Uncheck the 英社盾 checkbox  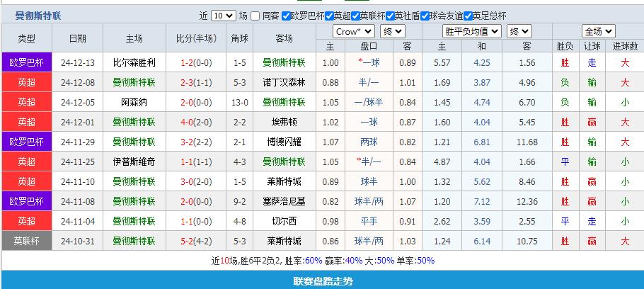point(390,16)
